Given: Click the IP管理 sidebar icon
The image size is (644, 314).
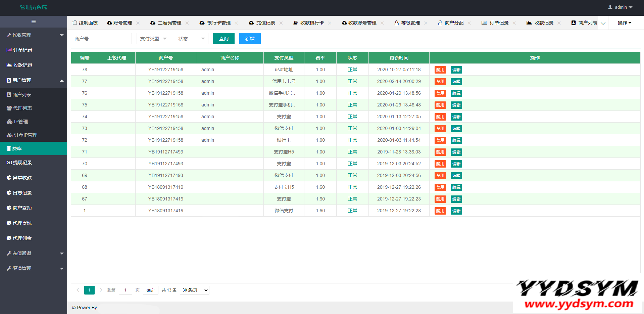Looking at the screenshot, I should tap(9, 122).
